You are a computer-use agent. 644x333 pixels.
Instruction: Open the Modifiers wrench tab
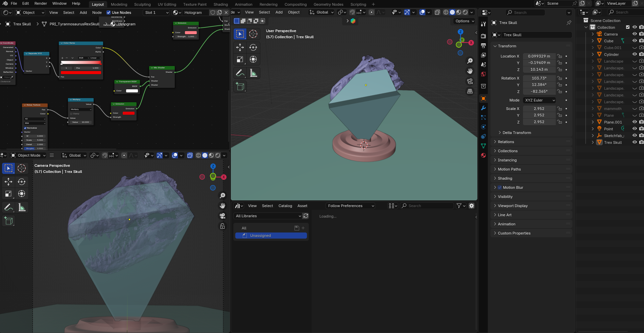483,108
